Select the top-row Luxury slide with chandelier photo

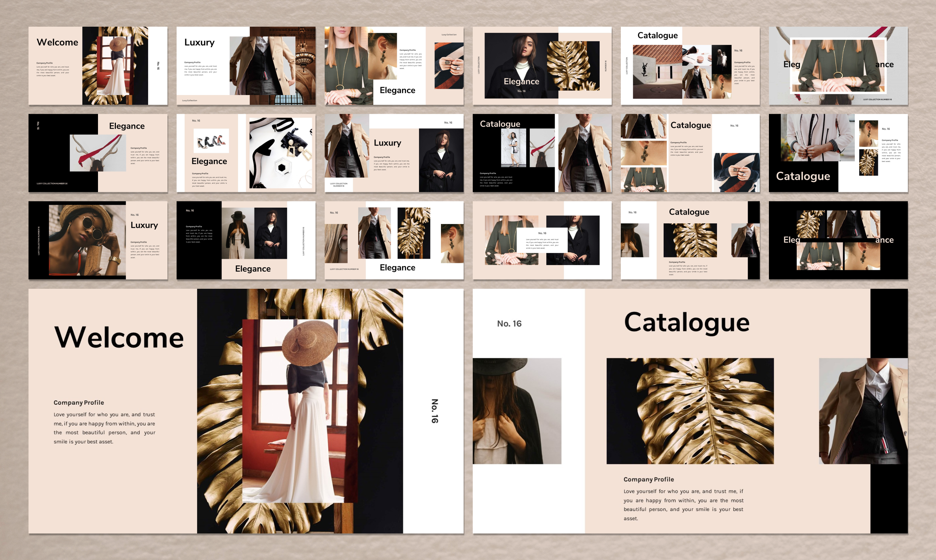[x=246, y=66]
